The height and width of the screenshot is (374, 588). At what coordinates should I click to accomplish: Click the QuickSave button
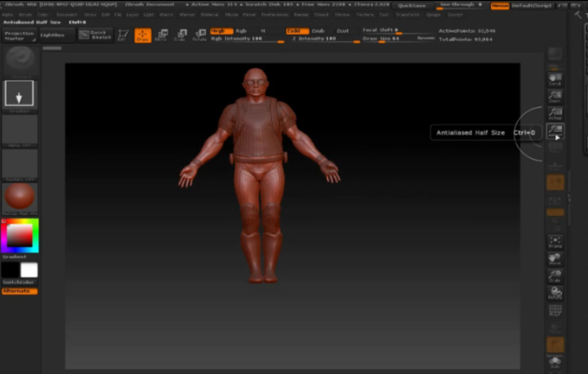(x=411, y=6)
